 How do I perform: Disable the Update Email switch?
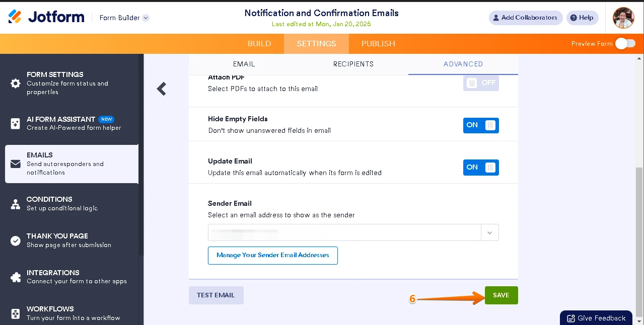click(481, 167)
